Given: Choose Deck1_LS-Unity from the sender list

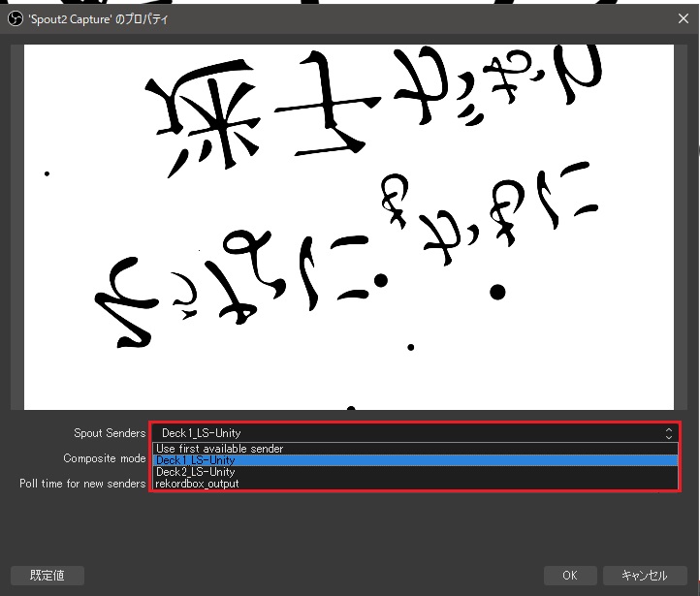Looking at the screenshot, I should click(x=415, y=460).
